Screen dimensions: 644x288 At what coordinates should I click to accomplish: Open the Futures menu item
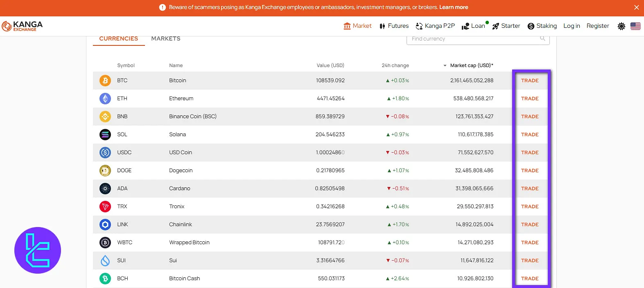pos(394,26)
